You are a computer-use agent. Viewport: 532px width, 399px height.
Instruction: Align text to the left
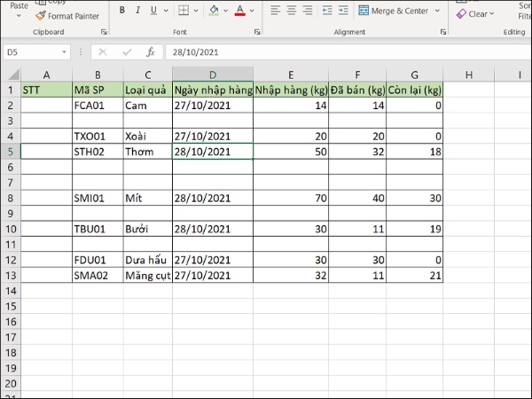point(275,11)
